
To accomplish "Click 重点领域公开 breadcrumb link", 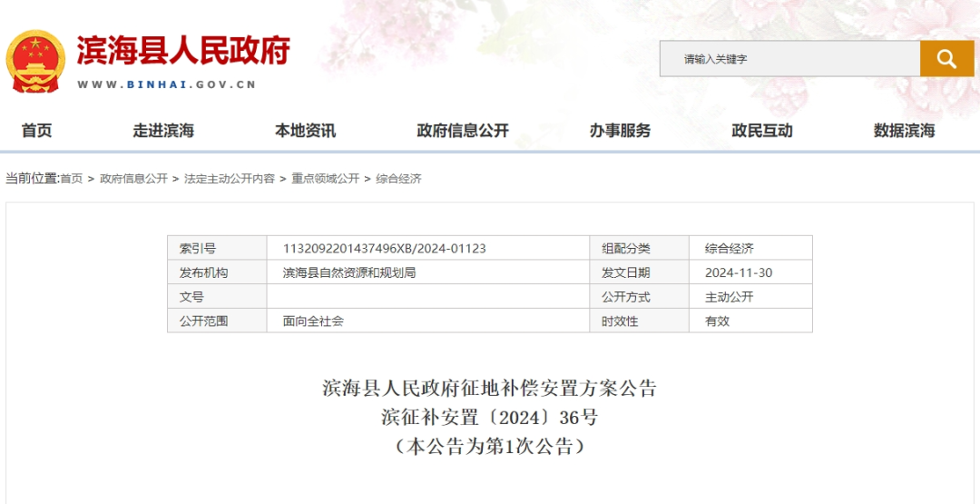I will click(325, 179).
